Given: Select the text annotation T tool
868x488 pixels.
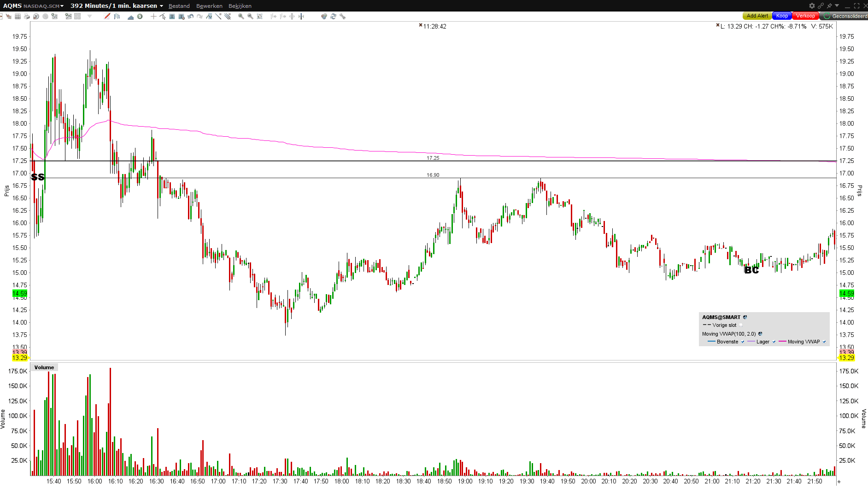Looking at the screenshot, I should click(x=172, y=17).
